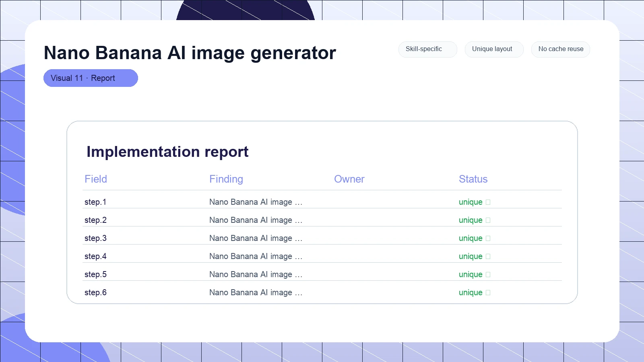Viewport: 644px width, 362px height.
Task: Click the Field column header
Action: (x=96, y=179)
